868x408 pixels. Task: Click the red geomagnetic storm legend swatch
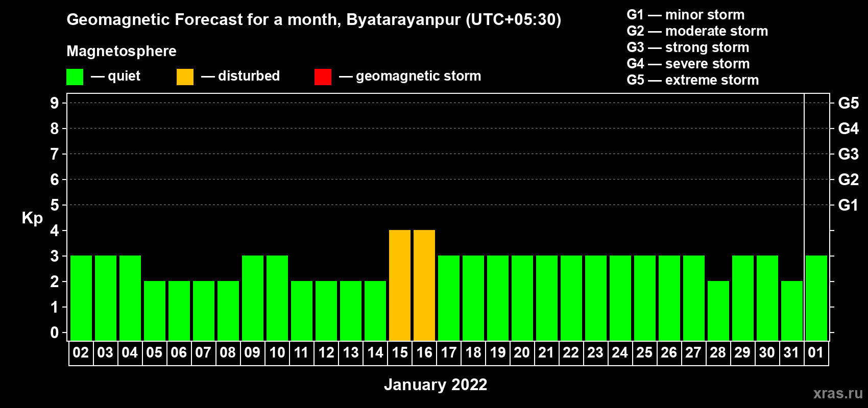323,77
